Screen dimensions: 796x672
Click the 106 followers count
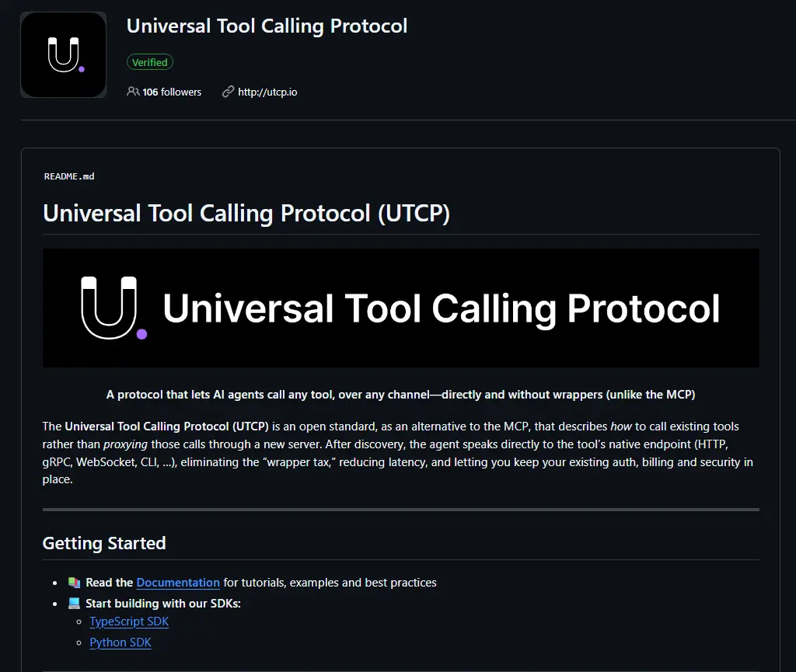pos(172,92)
